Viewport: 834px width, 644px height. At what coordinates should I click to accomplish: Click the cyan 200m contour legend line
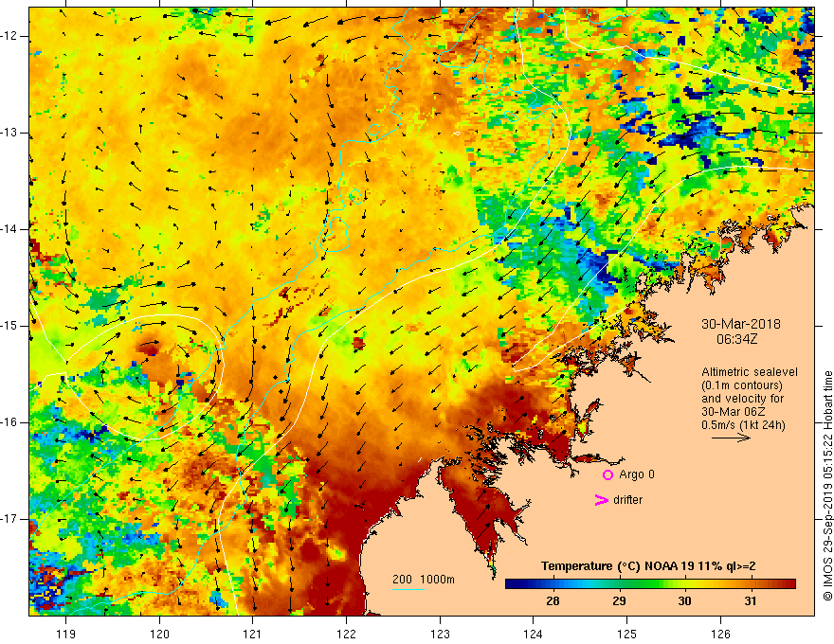click(x=408, y=589)
